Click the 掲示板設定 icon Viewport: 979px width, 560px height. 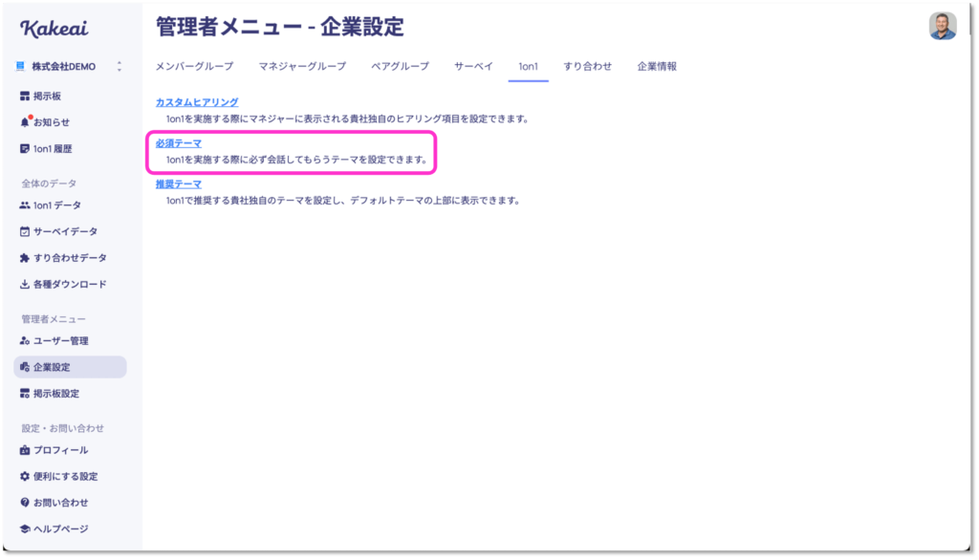point(24,394)
